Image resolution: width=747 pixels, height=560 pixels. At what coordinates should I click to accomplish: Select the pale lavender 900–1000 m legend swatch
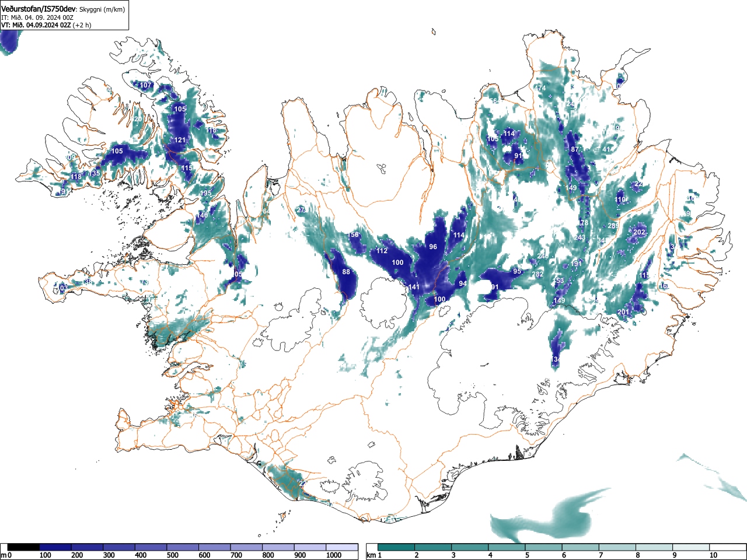tap(310, 547)
